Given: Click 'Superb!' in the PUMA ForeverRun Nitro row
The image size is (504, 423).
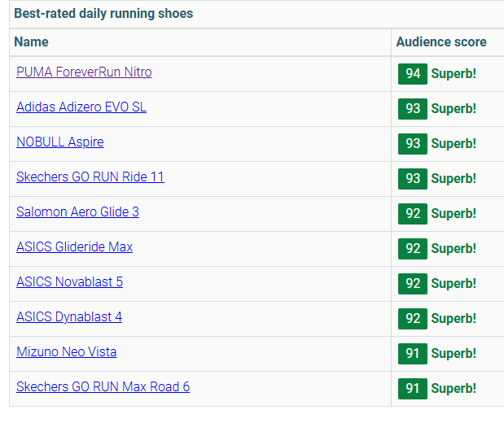Looking at the screenshot, I should [x=454, y=74].
